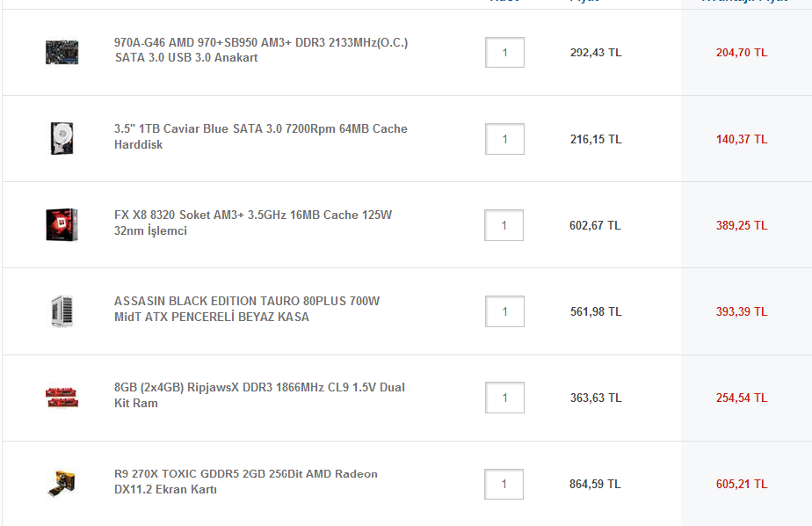Click the quantity field for the motherboard
This screenshot has height=526, width=812.
tap(505, 53)
